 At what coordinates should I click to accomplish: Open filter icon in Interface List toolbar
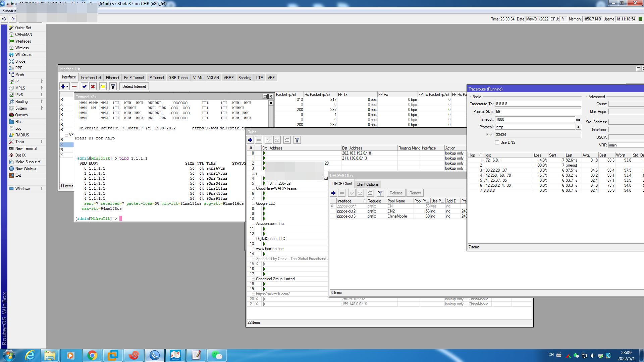[x=113, y=86]
